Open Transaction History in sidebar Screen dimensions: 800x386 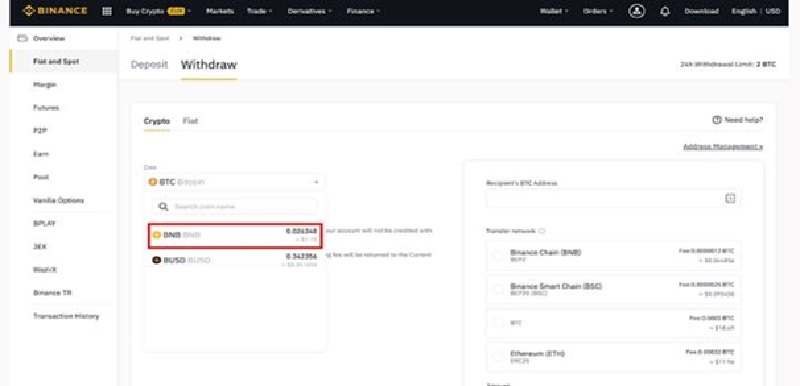pyautogui.click(x=66, y=316)
